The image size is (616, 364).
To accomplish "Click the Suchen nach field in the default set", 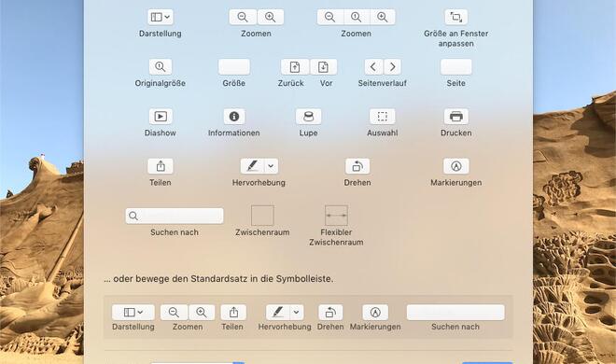I will 455,312.
